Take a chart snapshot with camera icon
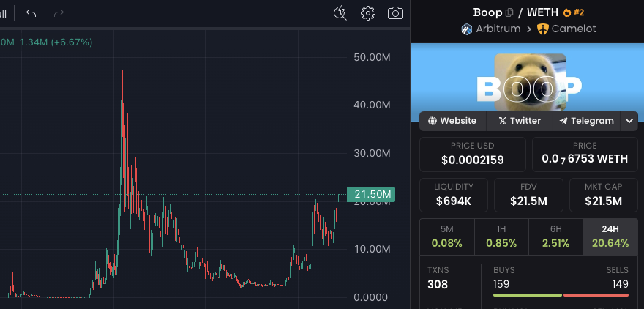The width and height of the screenshot is (644, 309). pyautogui.click(x=395, y=13)
